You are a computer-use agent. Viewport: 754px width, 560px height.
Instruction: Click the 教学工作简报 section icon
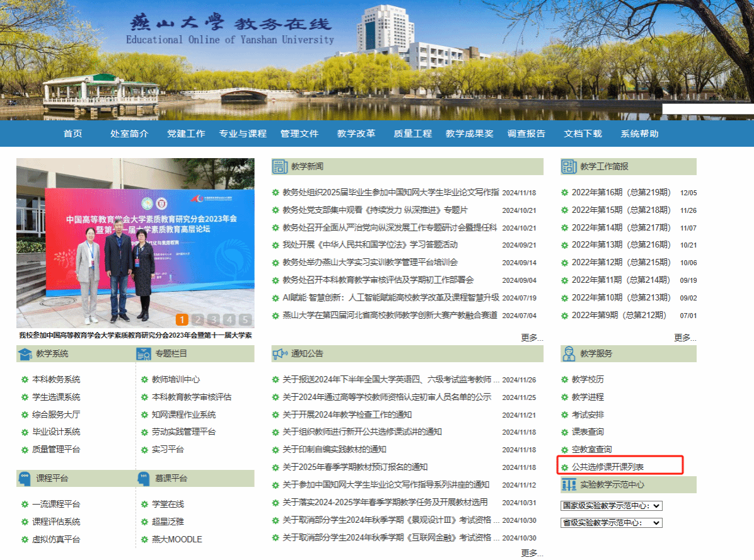pyautogui.click(x=569, y=166)
